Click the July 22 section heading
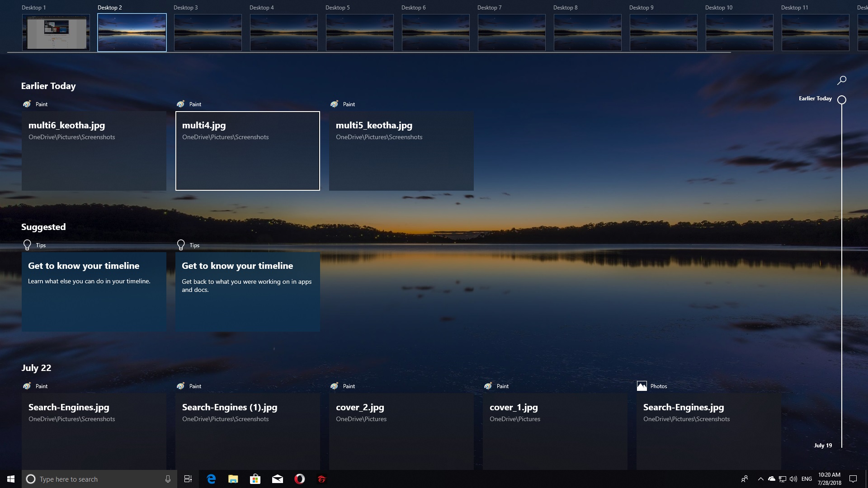The height and width of the screenshot is (488, 868). coord(36,368)
